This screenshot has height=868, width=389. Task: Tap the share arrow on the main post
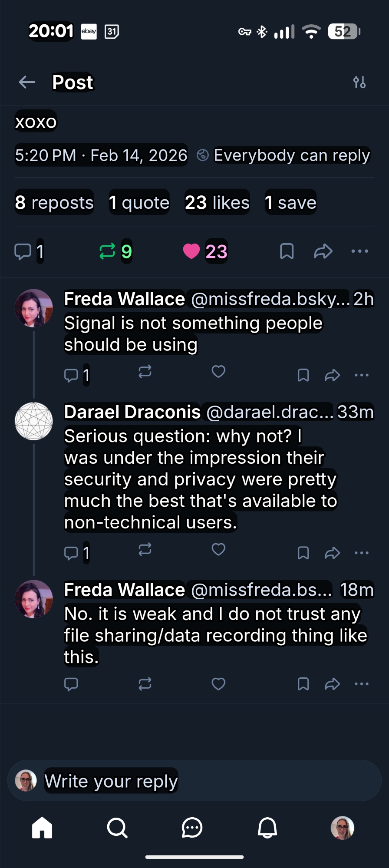pyautogui.click(x=323, y=251)
